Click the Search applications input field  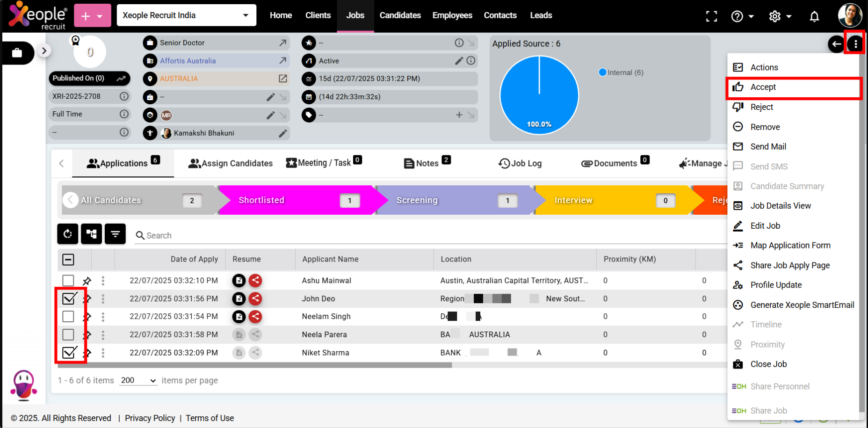pyautogui.click(x=430, y=235)
